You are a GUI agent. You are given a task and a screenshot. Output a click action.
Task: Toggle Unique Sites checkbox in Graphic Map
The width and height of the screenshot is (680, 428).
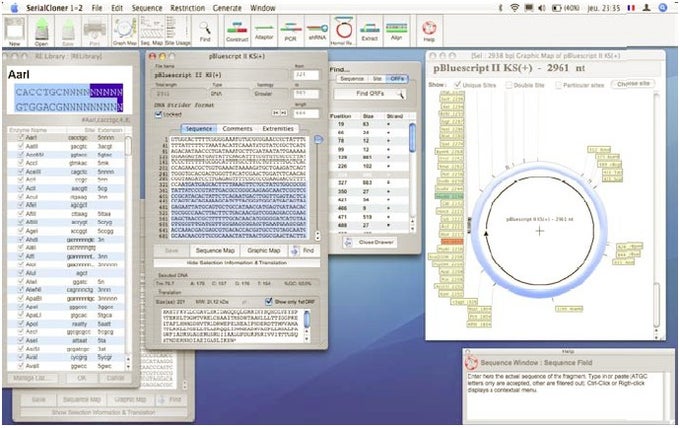click(x=457, y=85)
